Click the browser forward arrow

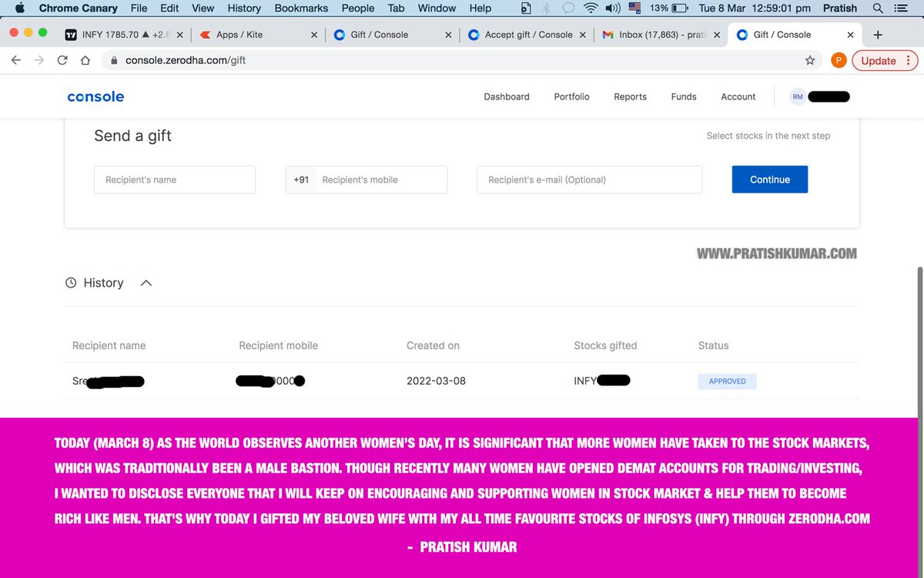[x=38, y=60]
